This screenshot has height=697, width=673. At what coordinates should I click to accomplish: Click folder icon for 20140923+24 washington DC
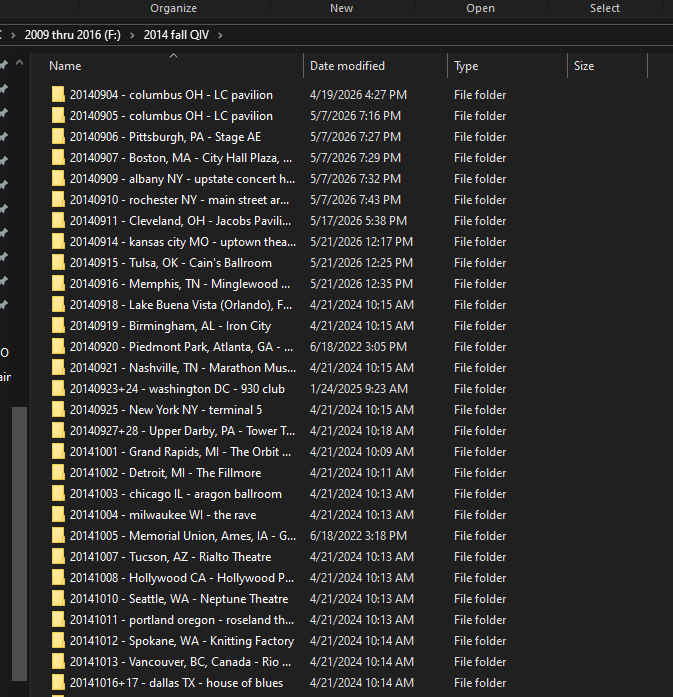tap(58, 389)
